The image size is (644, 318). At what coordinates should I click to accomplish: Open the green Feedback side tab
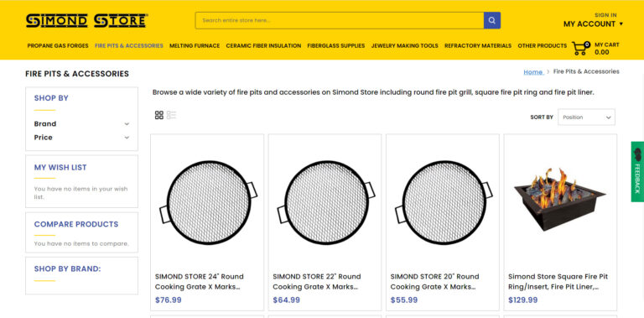pyautogui.click(x=637, y=172)
